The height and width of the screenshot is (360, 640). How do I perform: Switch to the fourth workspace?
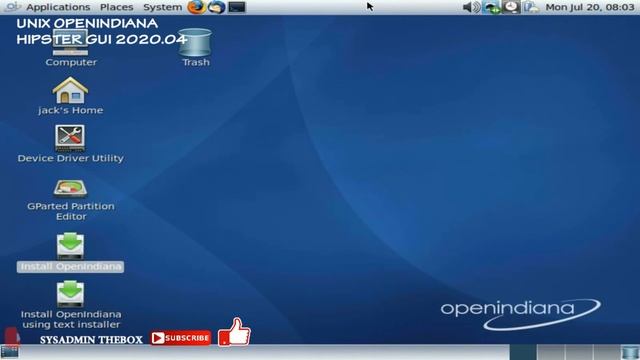(x=607, y=352)
